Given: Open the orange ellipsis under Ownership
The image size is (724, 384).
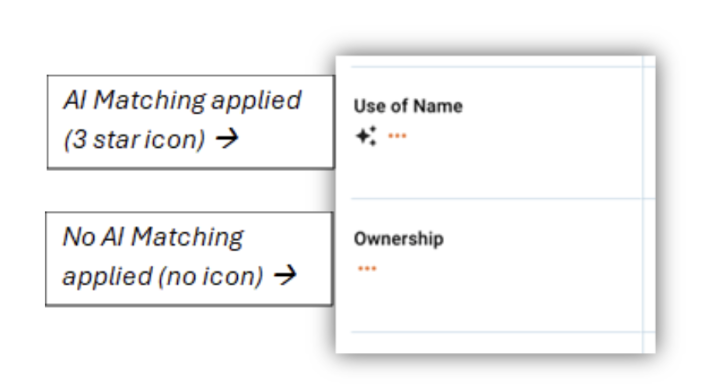Looking at the screenshot, I should tap(367, 269).
